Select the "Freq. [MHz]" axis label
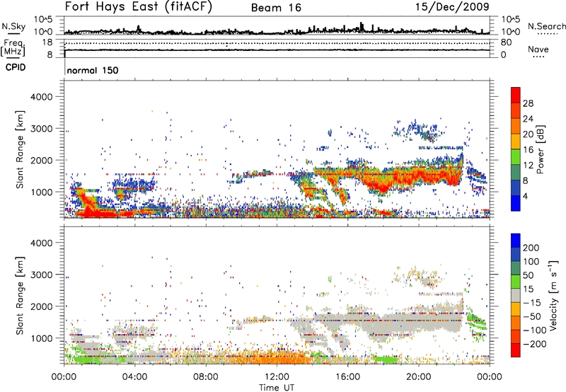 coord(13,47)
